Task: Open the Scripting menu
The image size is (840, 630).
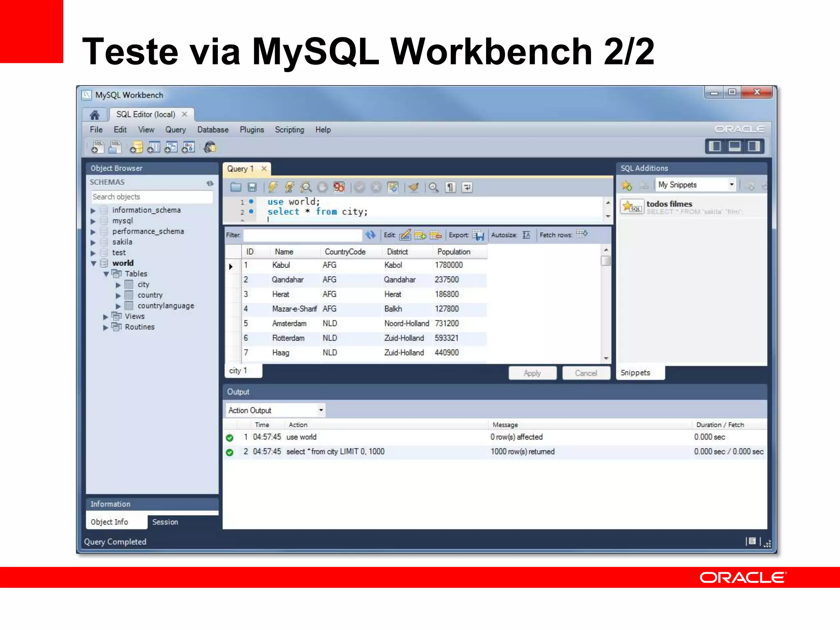Action: point(290,130)
